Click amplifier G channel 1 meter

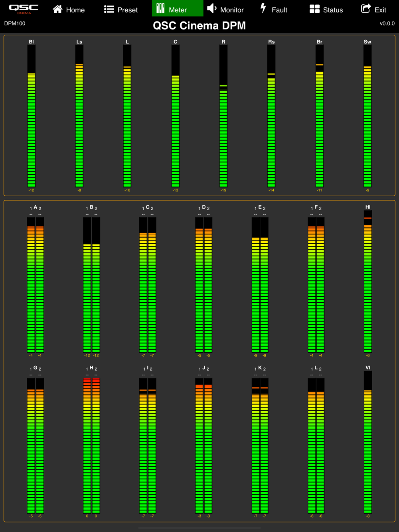[x=31, y=445]
